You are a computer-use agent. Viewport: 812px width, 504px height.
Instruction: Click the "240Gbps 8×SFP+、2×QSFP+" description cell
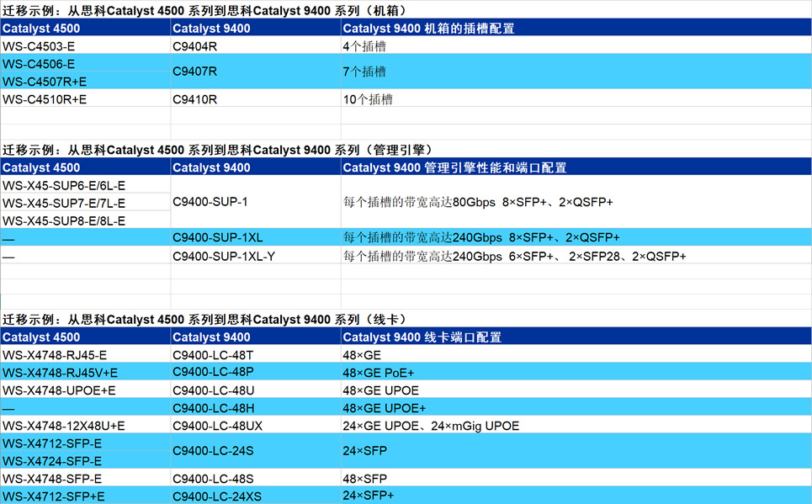(576, 237)
